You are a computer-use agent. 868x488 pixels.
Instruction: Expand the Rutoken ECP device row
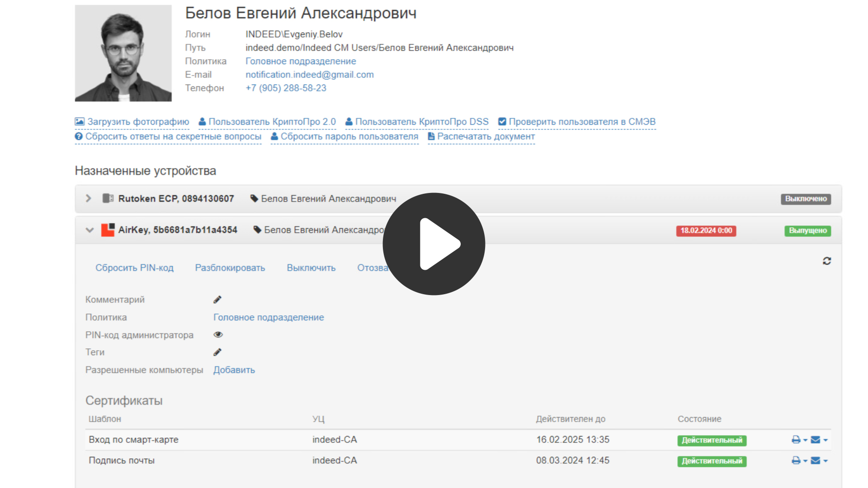[x=89, y=198]
